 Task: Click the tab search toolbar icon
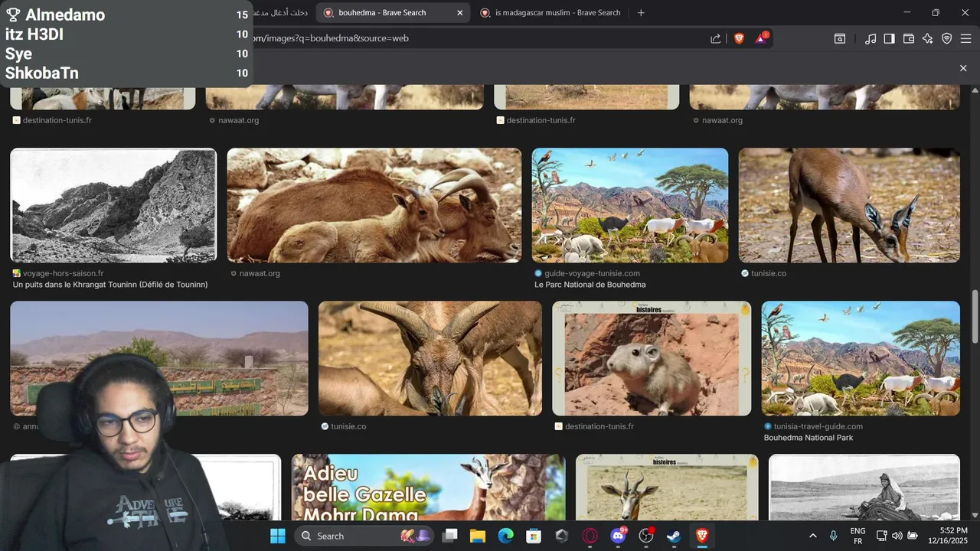click(840, 38)
